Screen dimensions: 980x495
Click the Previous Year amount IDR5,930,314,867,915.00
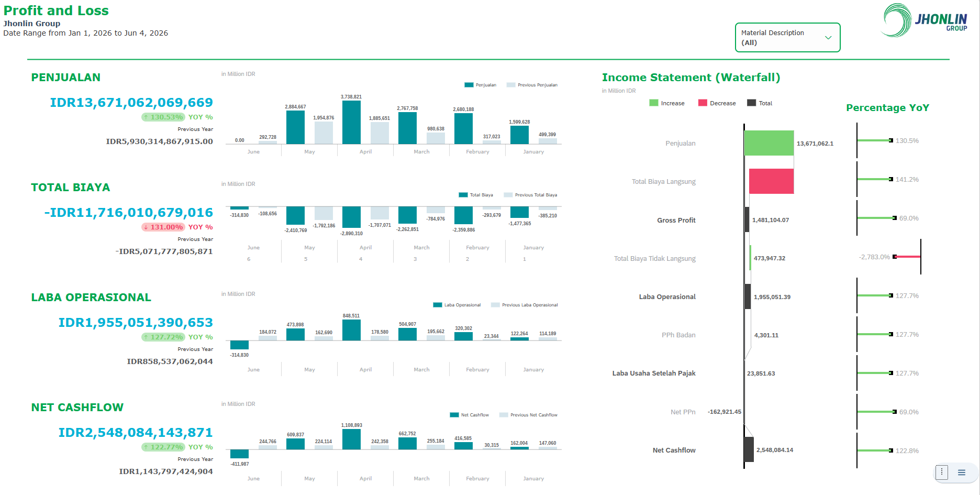159,141
